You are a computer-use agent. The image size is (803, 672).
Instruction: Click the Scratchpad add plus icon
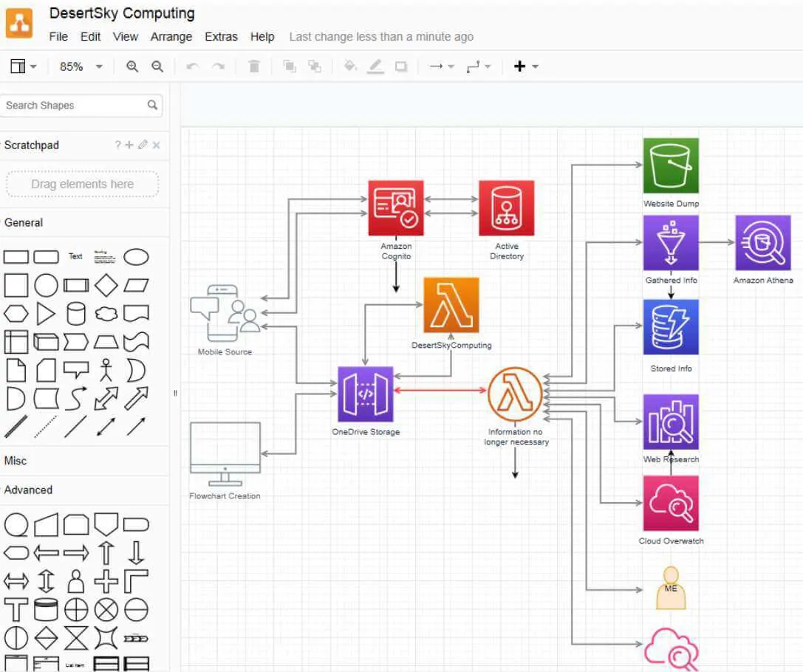coord(129,145)
